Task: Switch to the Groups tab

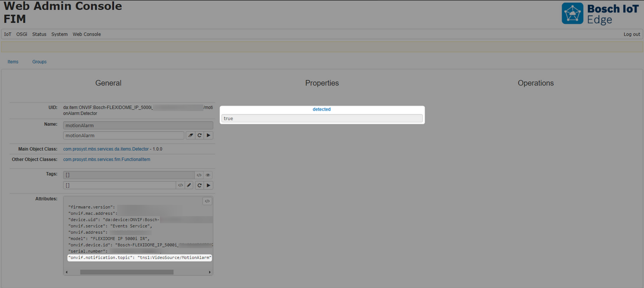Action: click(39, 62)
